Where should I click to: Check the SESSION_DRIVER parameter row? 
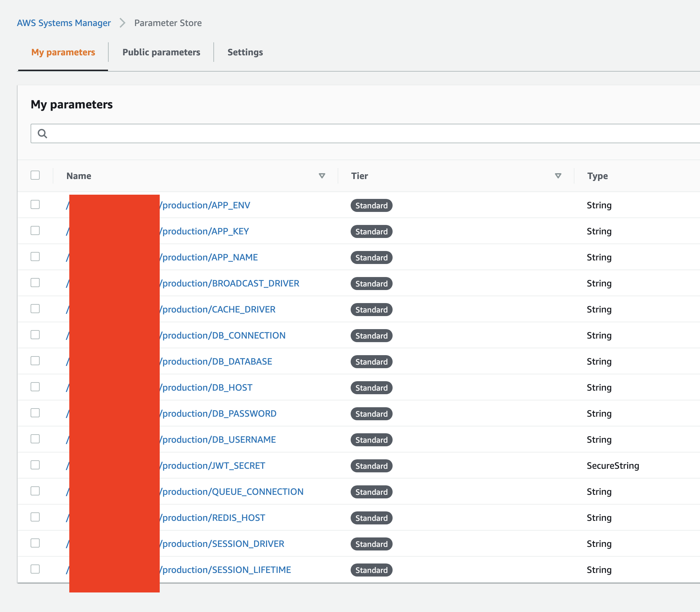[x=35, y=543]
